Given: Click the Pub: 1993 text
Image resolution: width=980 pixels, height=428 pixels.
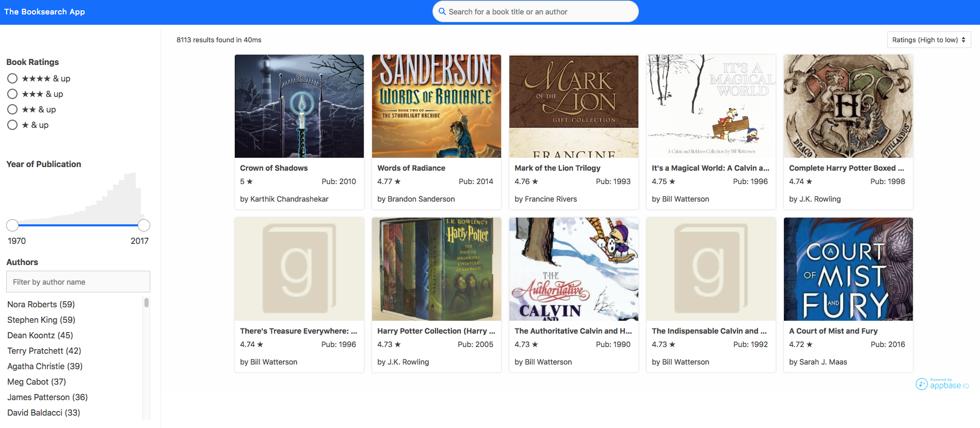Looking at the screenshot, I should [x=613, y=182].
